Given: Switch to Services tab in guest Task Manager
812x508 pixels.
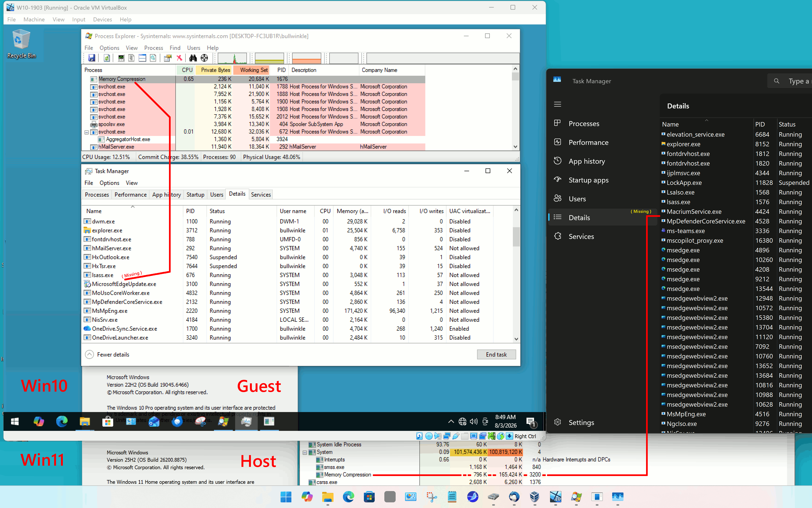Looking at the screenshot, I should point(261,194).
